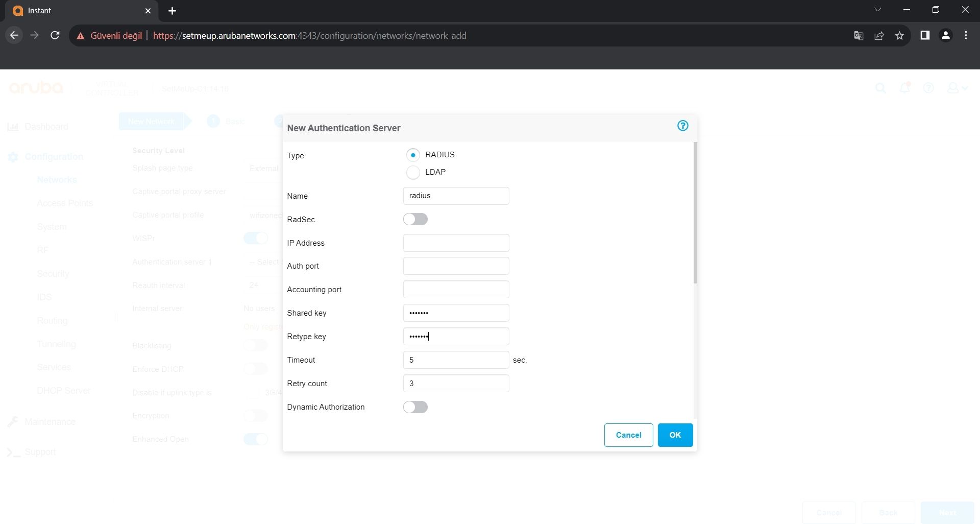
Task: Expand the tab search dropdown arrow
Action: 877,10
